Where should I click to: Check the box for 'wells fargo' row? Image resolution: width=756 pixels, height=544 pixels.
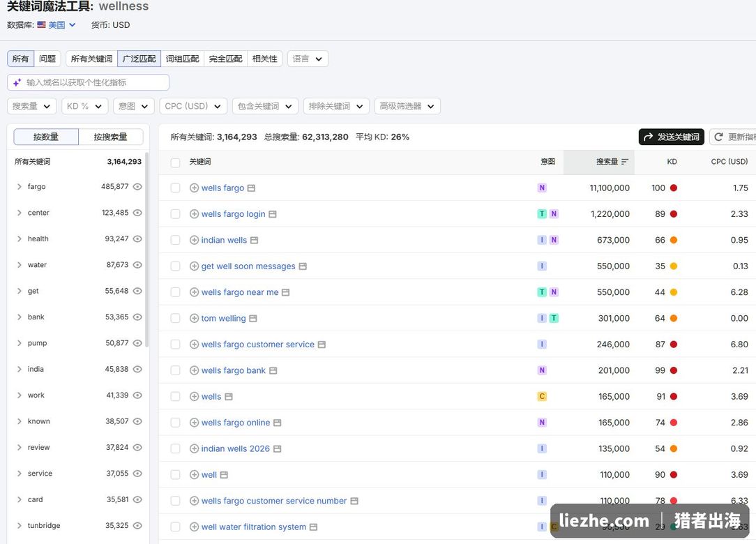pyautogui.click(x=176, y=188)
